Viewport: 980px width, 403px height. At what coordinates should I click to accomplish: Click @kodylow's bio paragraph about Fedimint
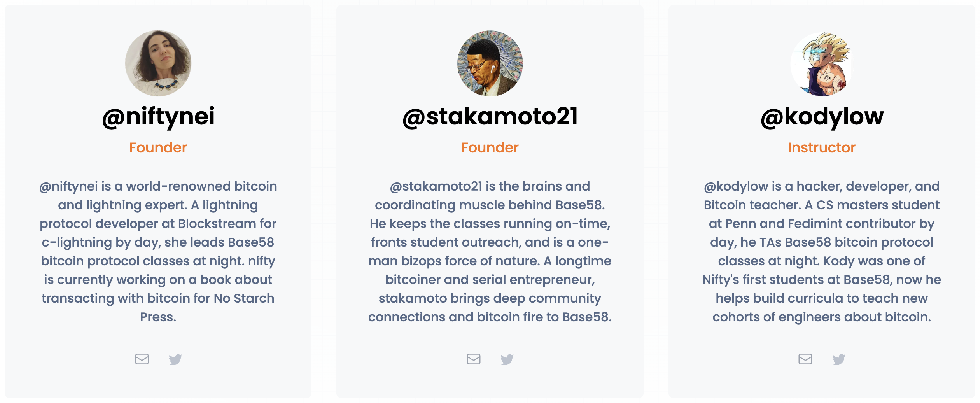[x=822, y=252]
